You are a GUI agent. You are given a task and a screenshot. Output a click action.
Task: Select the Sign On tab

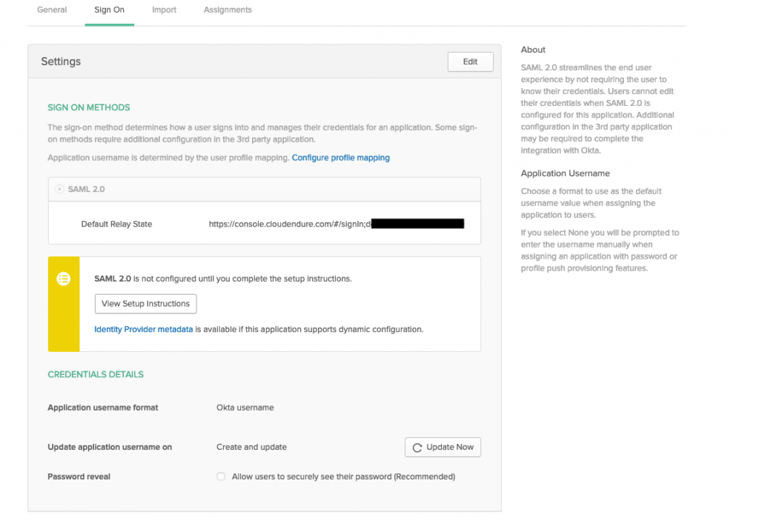[109, 10]
